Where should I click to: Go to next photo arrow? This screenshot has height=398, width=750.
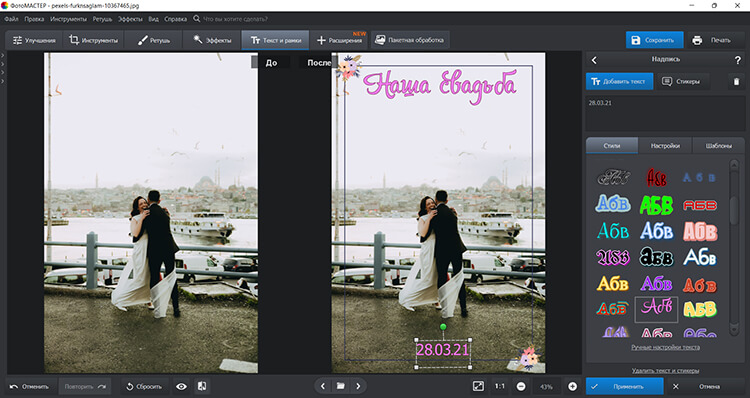tap(358, 386)
